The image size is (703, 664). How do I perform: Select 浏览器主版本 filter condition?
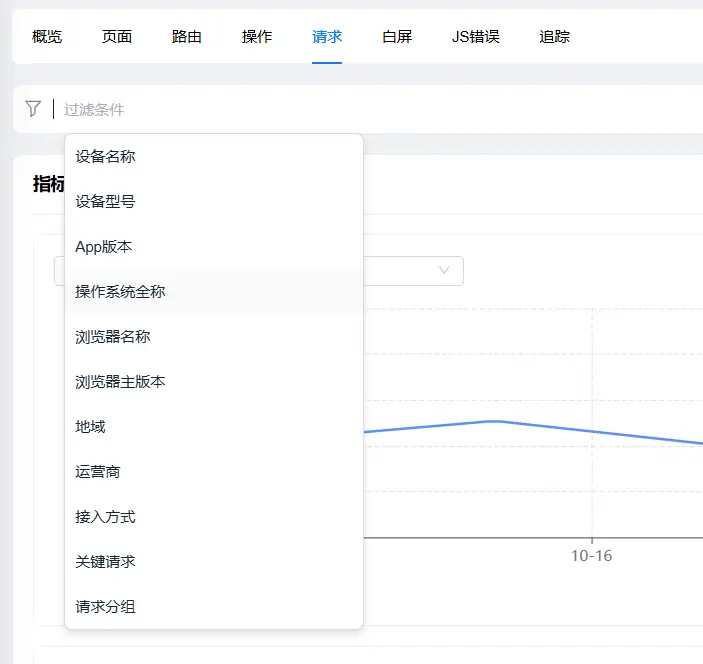tap(120, 381)
